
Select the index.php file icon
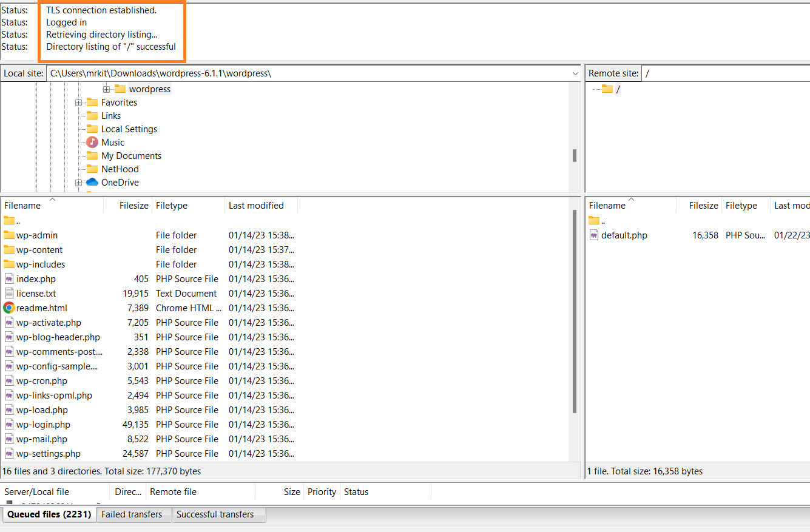coord(9,279)
